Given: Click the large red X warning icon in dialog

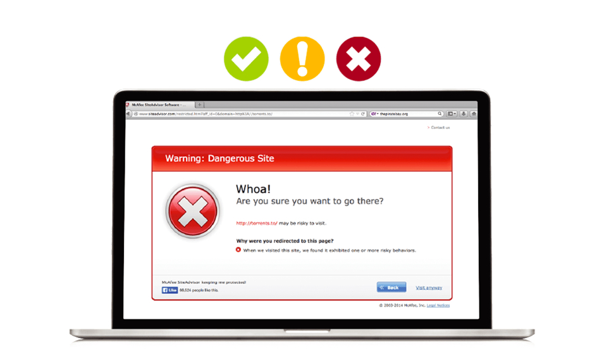Looking at the screenshot, I should point(192,211).
